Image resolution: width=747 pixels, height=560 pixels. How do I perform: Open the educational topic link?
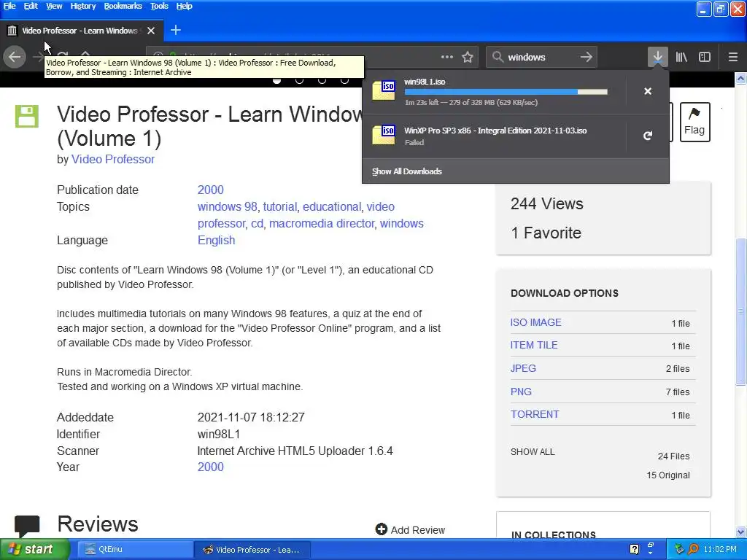[332, 206]
